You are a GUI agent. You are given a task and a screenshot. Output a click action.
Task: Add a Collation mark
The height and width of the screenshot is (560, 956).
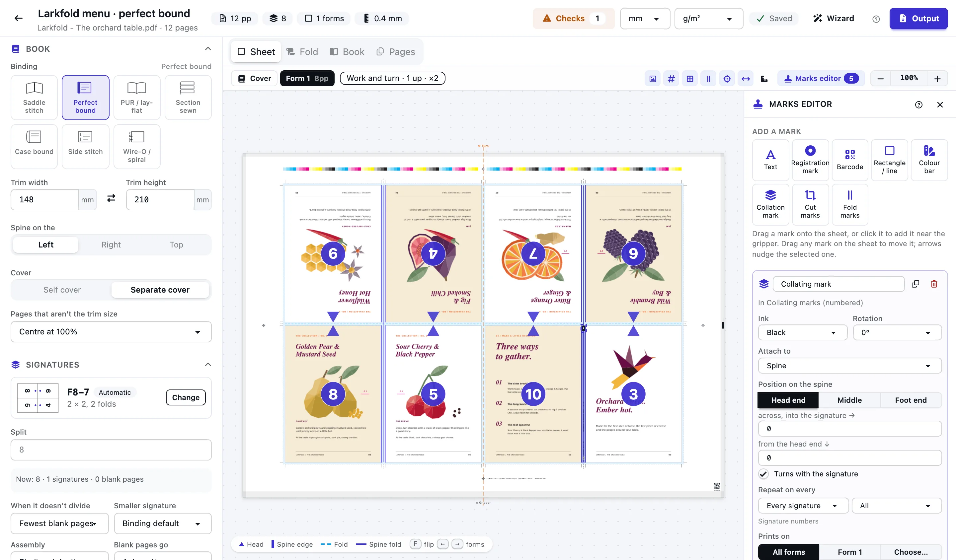[x=770, y=204]
